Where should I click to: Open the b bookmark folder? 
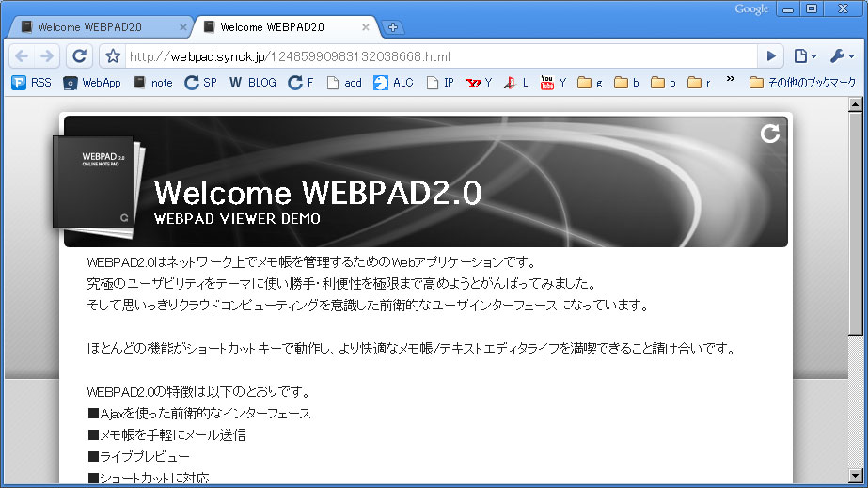626,83
